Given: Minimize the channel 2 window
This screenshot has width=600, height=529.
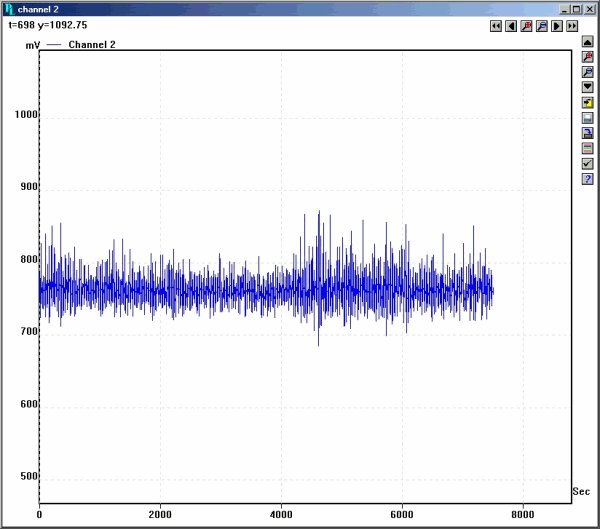Looking at the screenshot, I should (565, 8).
